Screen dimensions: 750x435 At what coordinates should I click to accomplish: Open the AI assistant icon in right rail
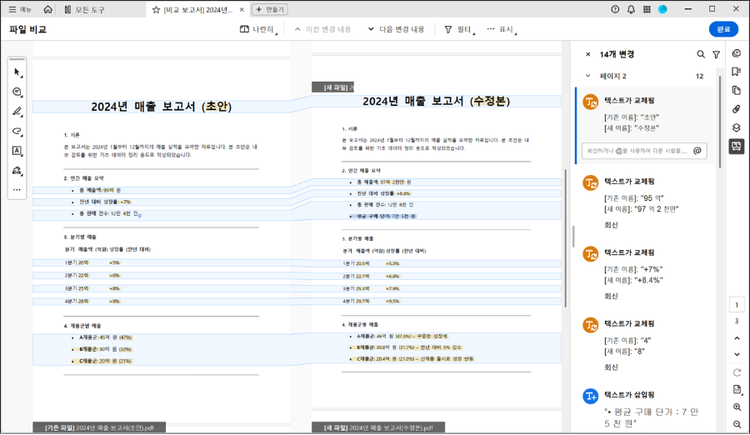pyautogui.click(x=737, y=53)
